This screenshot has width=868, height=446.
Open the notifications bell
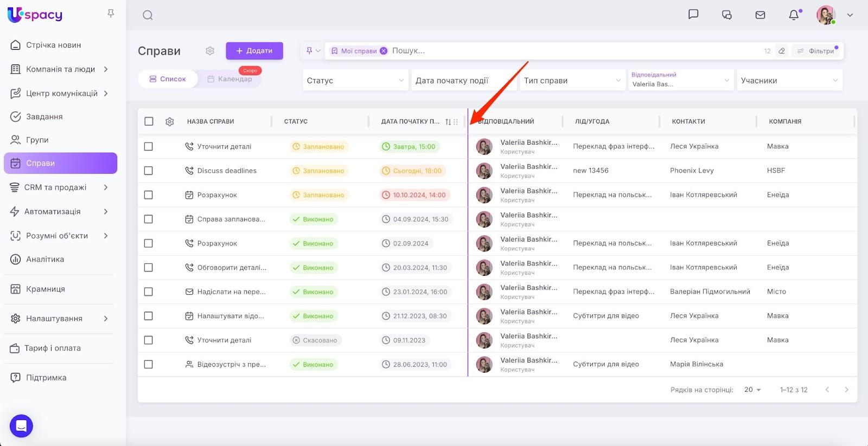coord(794,15)
